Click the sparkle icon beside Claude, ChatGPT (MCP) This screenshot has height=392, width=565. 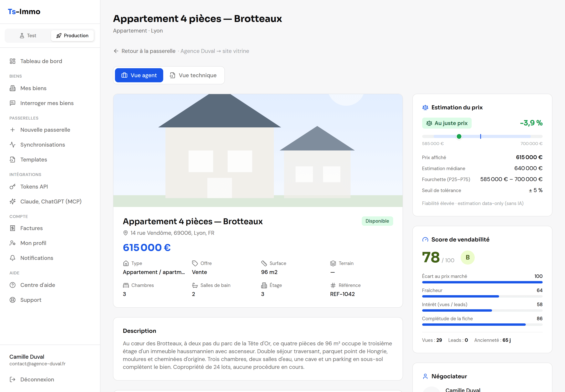[x=13, y=201]
